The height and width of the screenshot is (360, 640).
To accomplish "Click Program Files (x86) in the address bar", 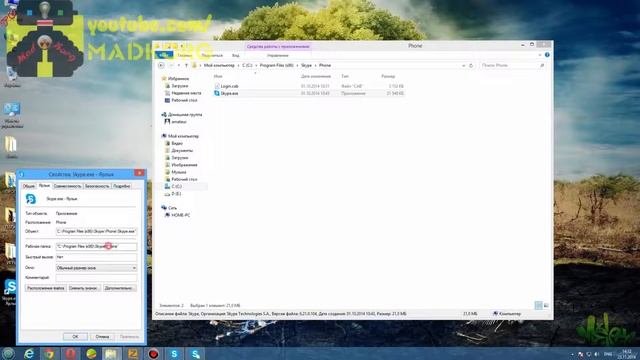I will (x=276, y=65).
